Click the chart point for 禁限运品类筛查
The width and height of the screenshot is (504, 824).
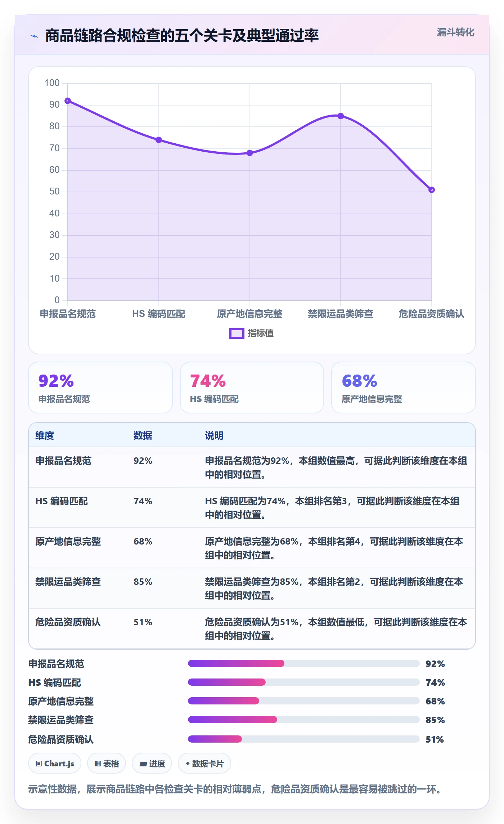click(x=341, y=116)
